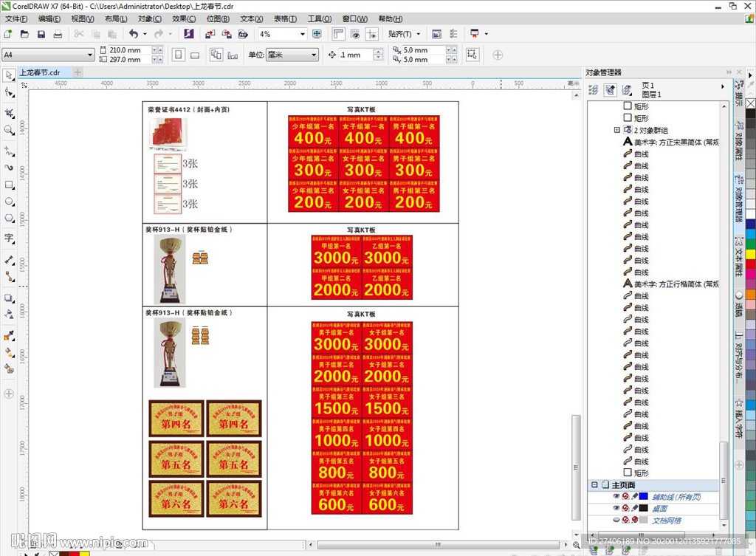Screen dimensions: 756x556
Task: Select the Drop Shadow tool
Action: pyautogui.click(x=9, y=298)
